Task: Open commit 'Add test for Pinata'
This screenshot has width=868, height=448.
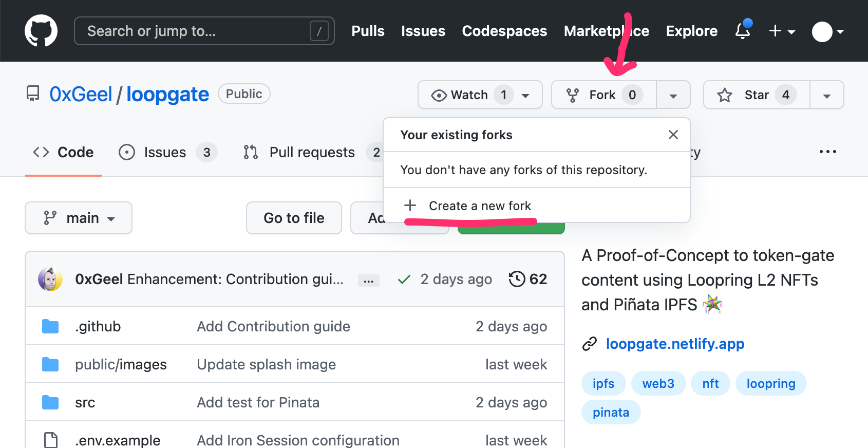Action: (x=258, y=402)
